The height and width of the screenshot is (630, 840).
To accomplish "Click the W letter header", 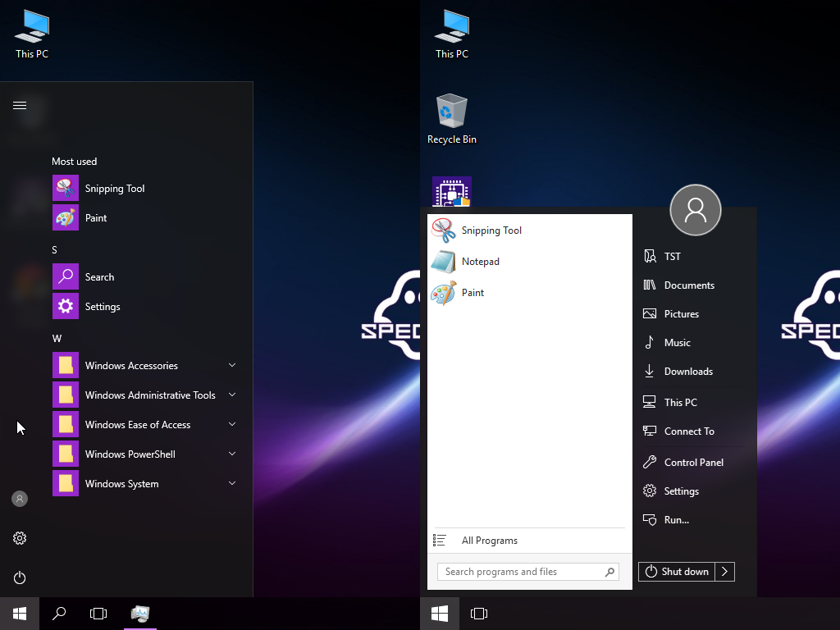I will point(57,339).
